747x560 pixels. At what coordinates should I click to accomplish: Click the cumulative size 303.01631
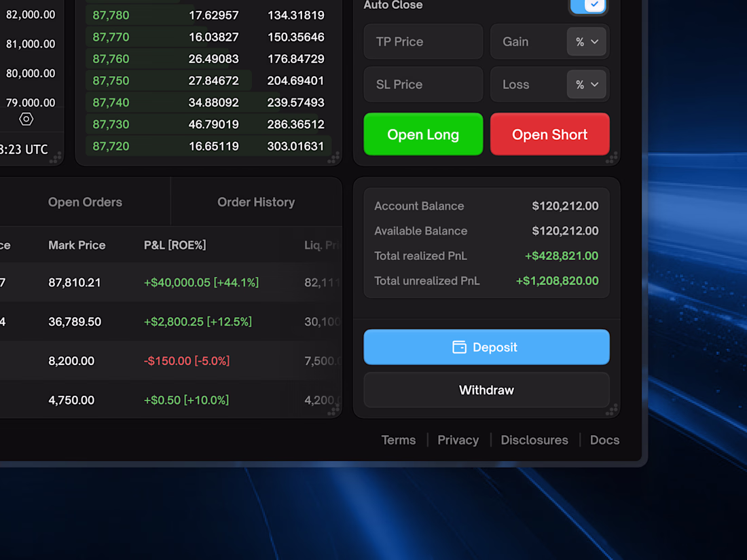pyautogui.click(x=295, y=146)
